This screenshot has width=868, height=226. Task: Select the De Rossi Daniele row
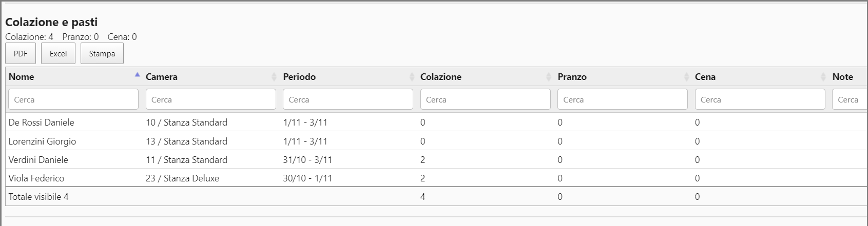coord(42,122)
